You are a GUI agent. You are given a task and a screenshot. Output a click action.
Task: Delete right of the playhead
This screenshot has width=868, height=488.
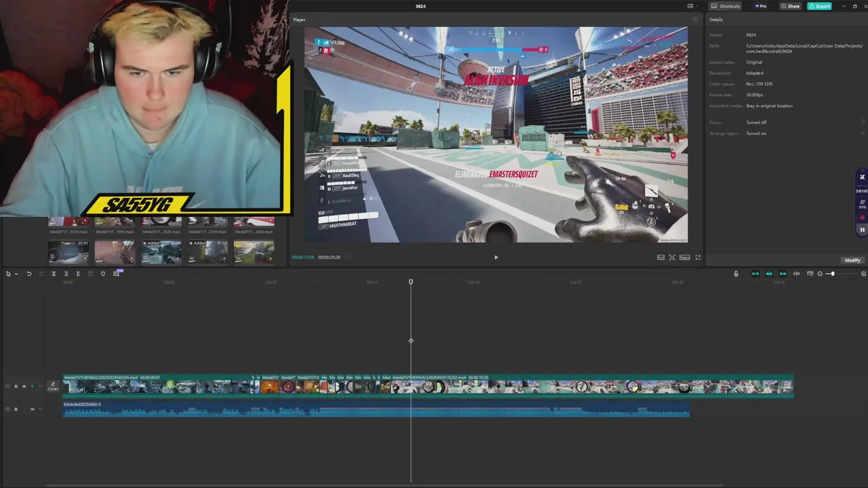[78, 274]
